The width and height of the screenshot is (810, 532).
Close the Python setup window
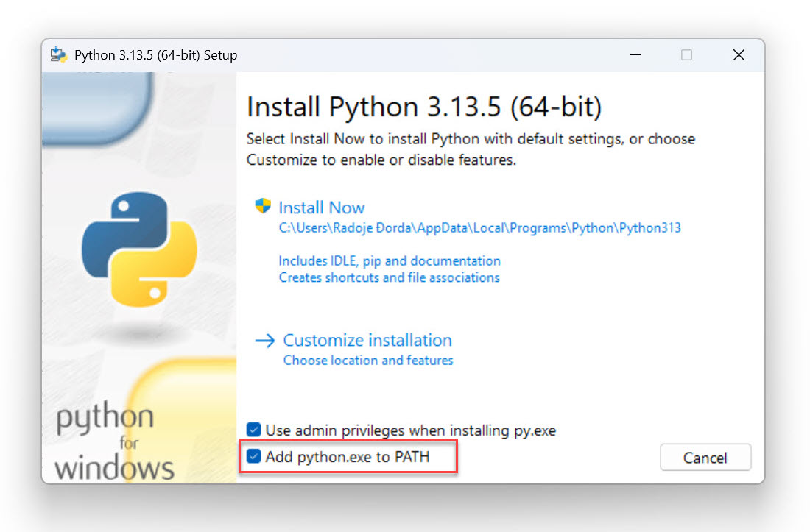[739, 54]
